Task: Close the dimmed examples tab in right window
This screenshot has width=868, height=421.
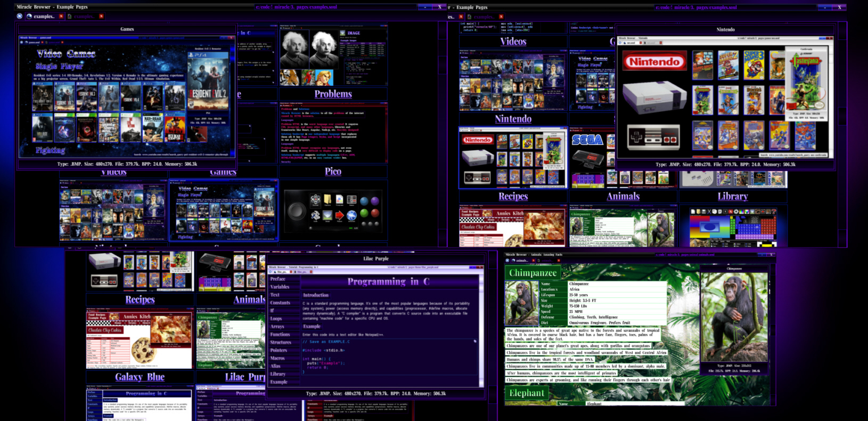Action: (501, 17)
